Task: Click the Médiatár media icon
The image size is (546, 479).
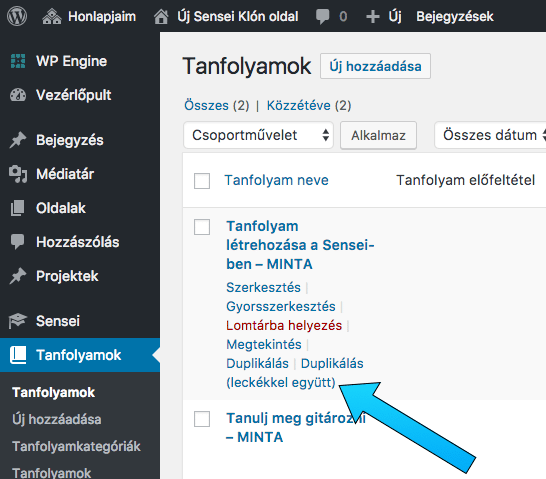Action: 18,174
